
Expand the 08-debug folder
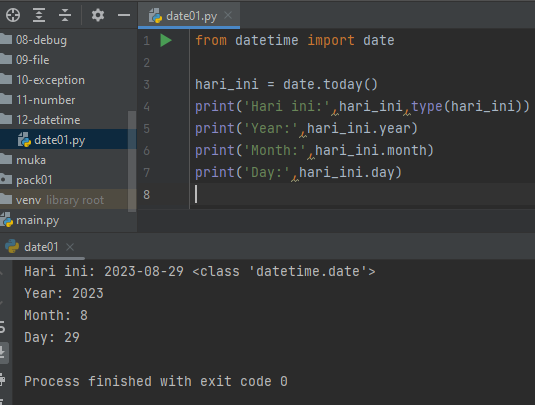(x=41, y=40)
